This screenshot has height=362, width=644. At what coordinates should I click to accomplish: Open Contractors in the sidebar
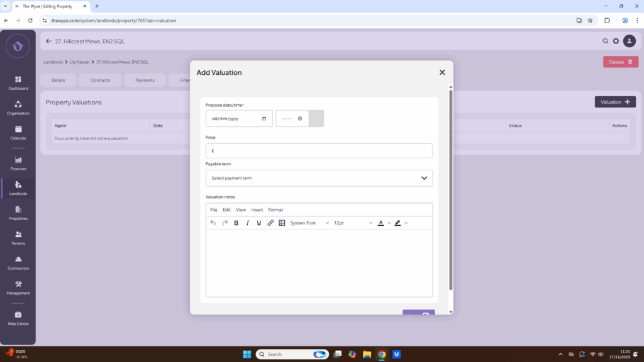(18, 263)
